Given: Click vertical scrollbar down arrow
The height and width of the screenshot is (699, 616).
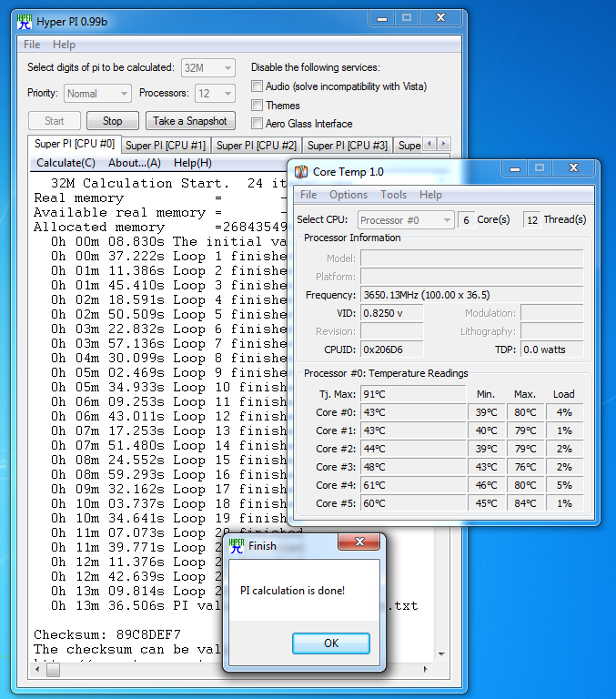Looking at the screenshot, I should [441, 654].
